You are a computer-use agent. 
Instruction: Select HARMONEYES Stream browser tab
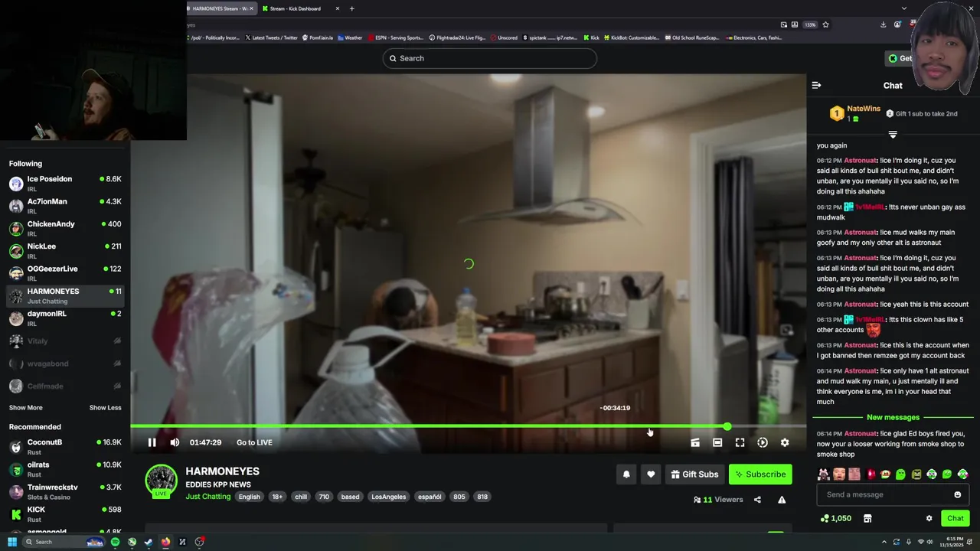(x=220, y=8)
